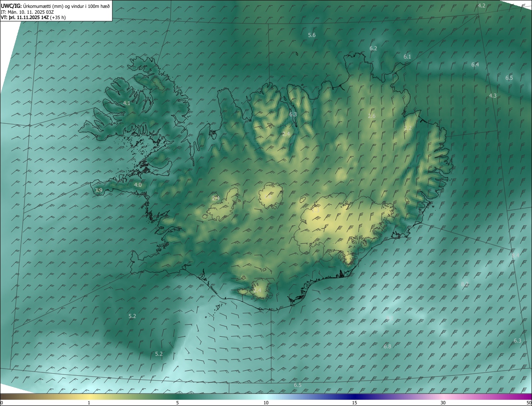Click the 15 tick on the color scale

click(x=355, y=403)
